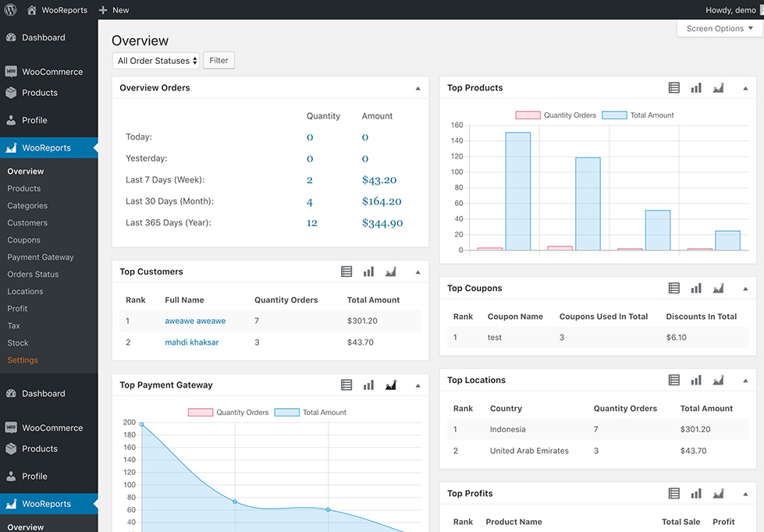Collapse the Overview Orders panel
This screenshot has width=764, height=532.
click(418, 89)
